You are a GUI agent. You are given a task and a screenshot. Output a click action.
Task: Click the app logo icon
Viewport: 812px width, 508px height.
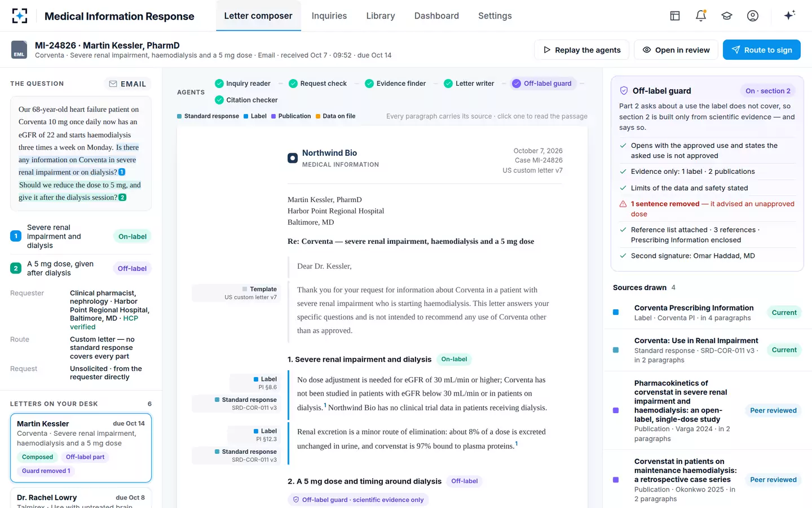tap(20, 16)
